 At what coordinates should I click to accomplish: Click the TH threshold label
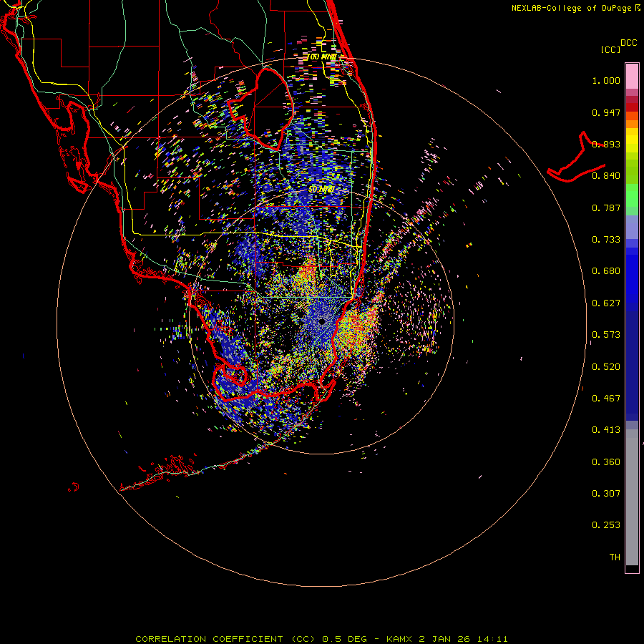615,557
